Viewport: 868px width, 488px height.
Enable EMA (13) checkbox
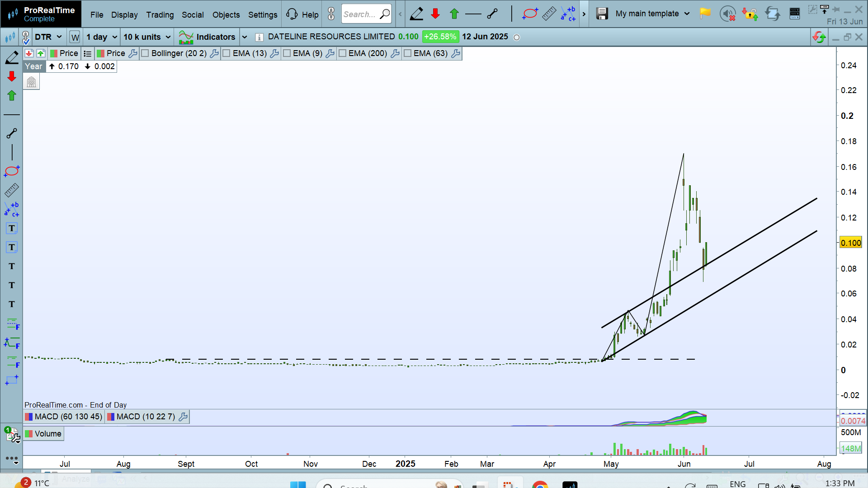point(226,53)
